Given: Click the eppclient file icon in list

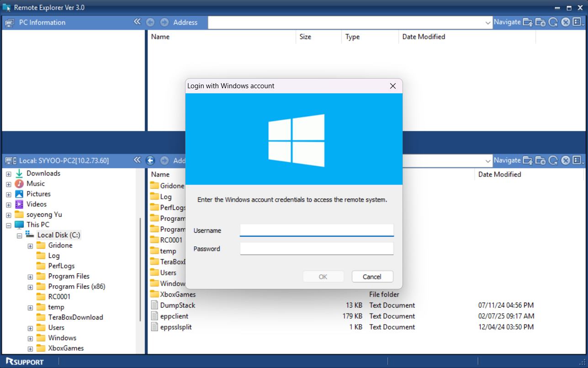Looking at the screenshot, I should (154, 316).
